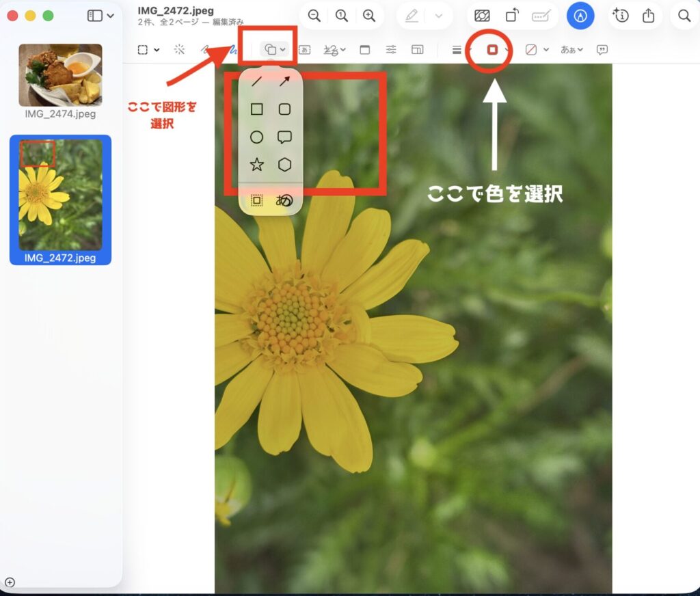
Task: Select the hexagon shape
Action: (x=284, y=165)
